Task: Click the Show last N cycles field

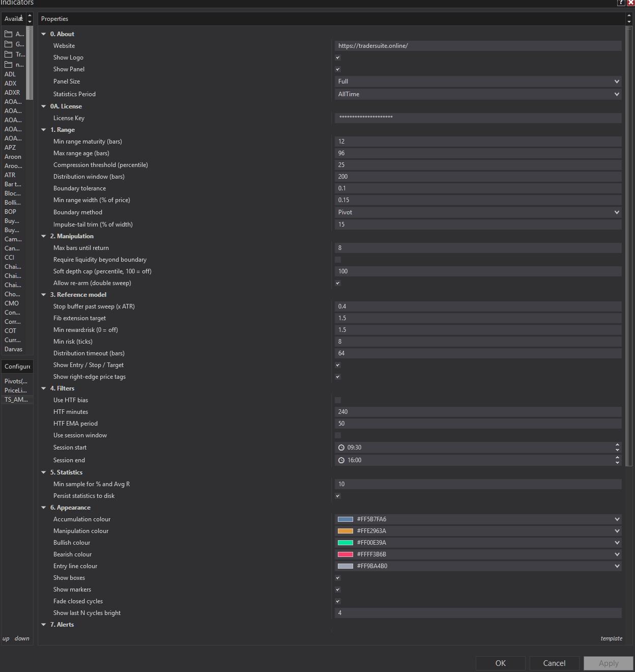Action: [478, 613]
